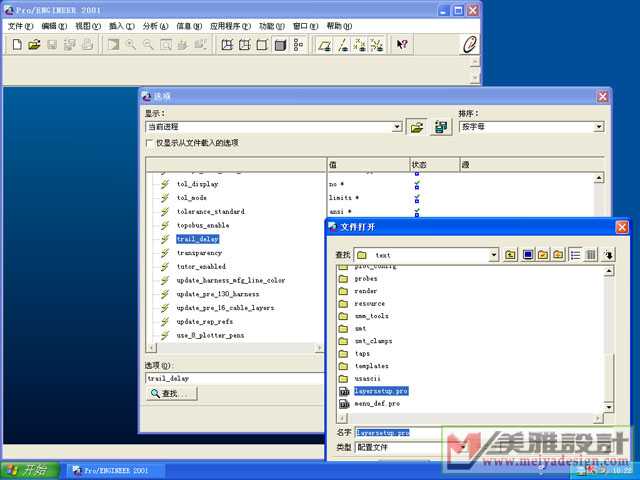
Task: Click the open-file folder icon in main toolbar
Action: 34,44
